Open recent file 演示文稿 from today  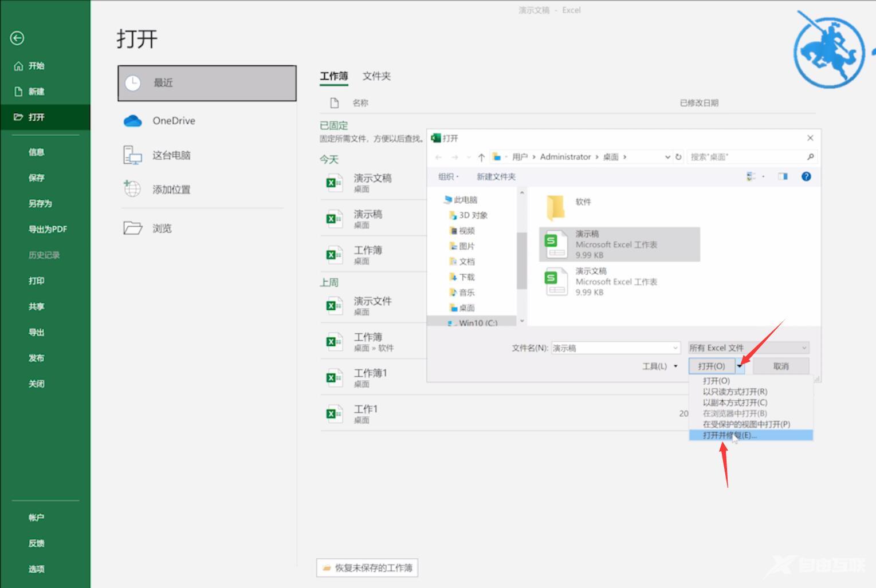(373, 183)
